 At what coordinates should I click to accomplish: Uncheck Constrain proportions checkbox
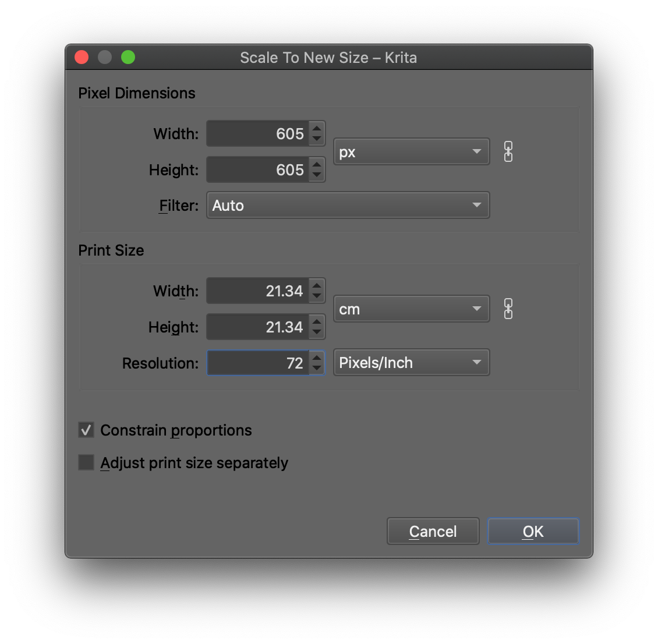[x=86, y=430]
